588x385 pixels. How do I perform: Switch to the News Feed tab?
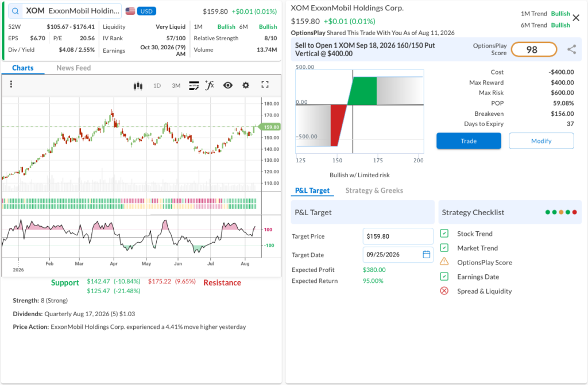pos(73,68)
